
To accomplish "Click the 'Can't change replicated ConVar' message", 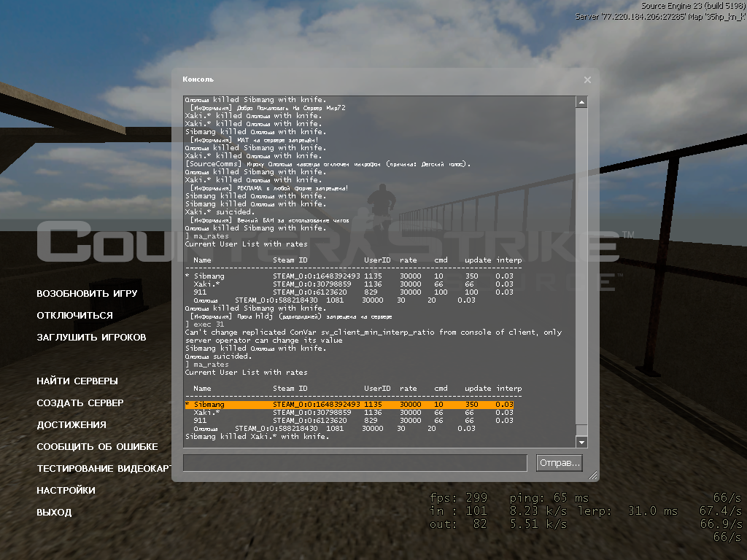I will (x=373, y=336).
